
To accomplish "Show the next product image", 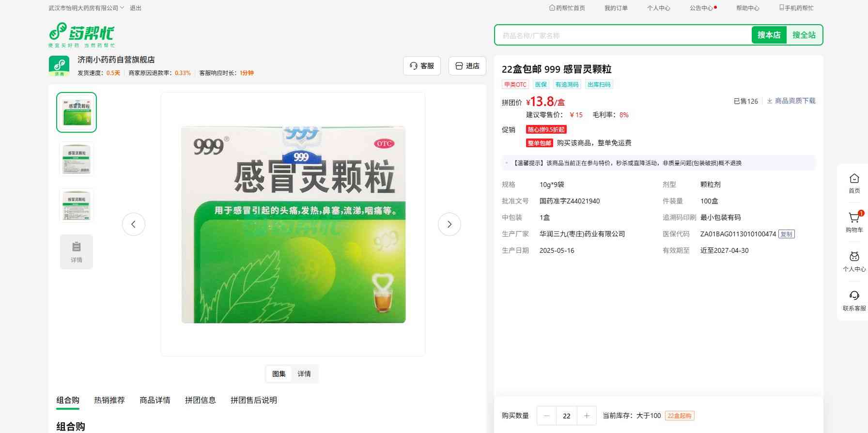I will point(449,224).
